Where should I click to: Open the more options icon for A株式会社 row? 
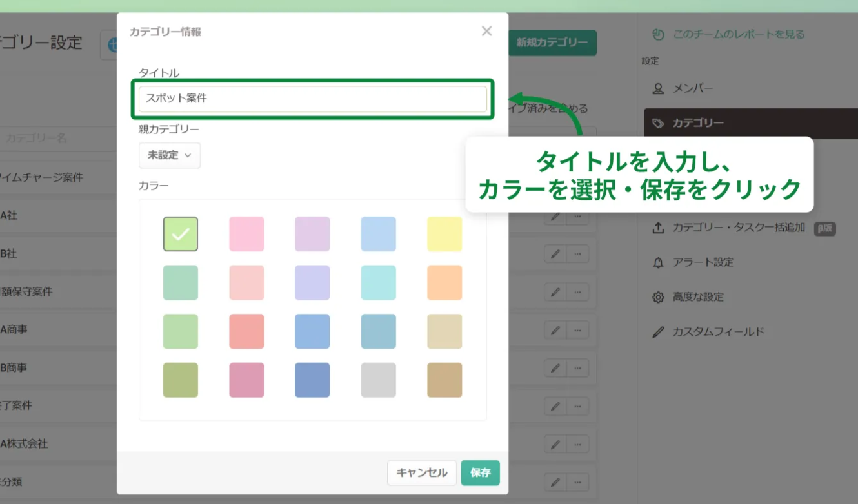pos(577,444)
